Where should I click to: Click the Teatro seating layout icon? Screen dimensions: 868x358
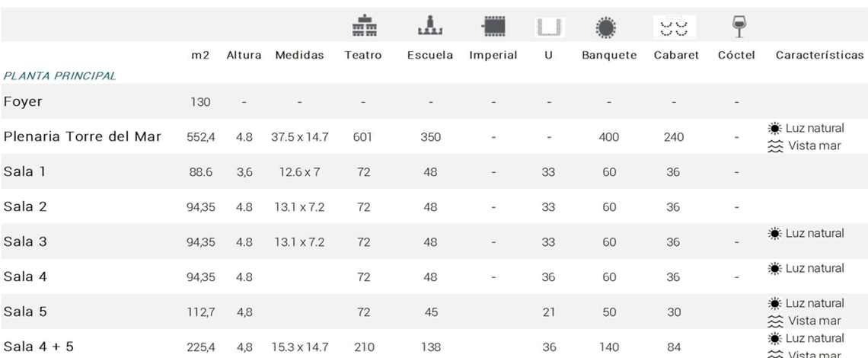pos(363,27)
